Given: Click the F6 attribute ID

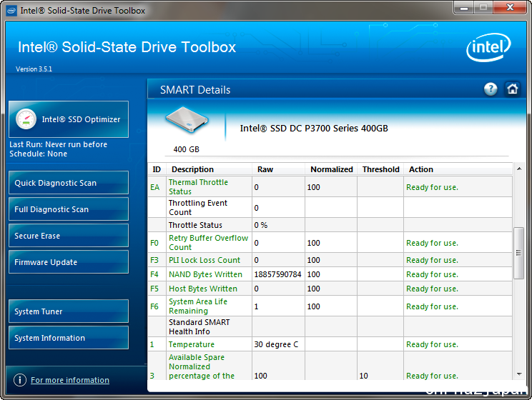Looking at the screenshot, I should [154, 306].
